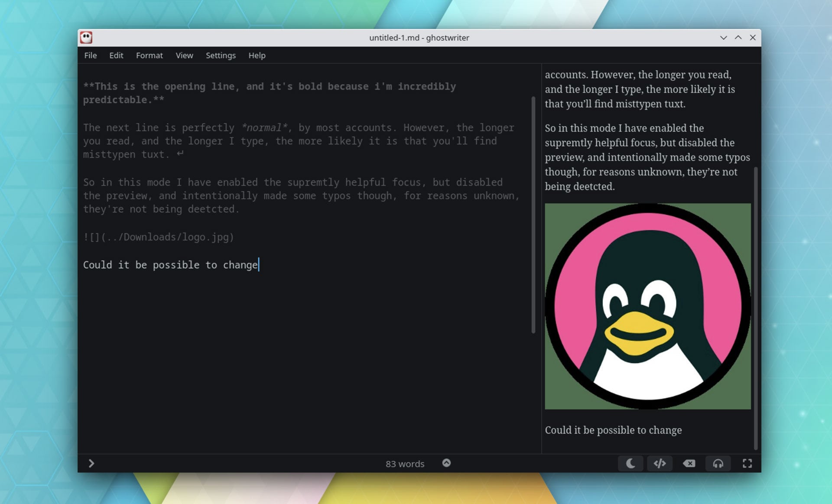The width and height of the screenshot is (832, 504).
Task: Open the Settings menu
Action: 221,55
